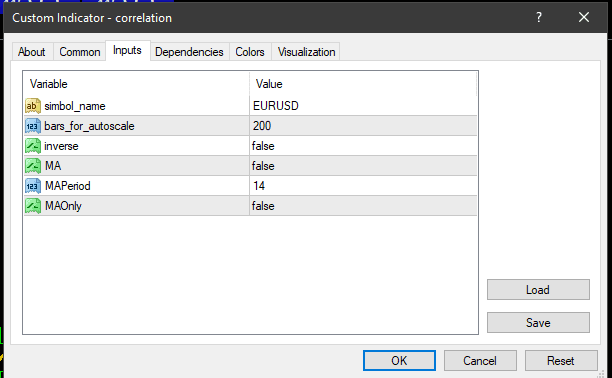Click the Load button

(x=538, y=290)
